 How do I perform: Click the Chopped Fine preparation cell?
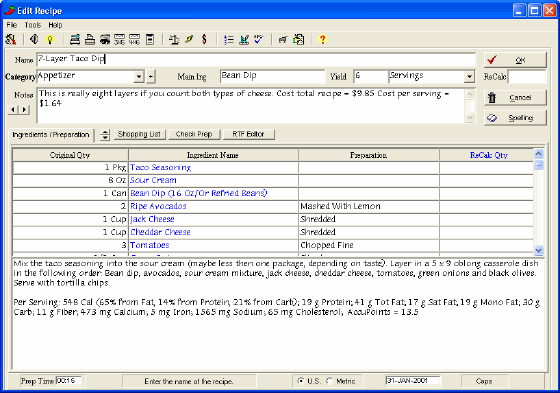pyautogui.click(x=369, y=245)
